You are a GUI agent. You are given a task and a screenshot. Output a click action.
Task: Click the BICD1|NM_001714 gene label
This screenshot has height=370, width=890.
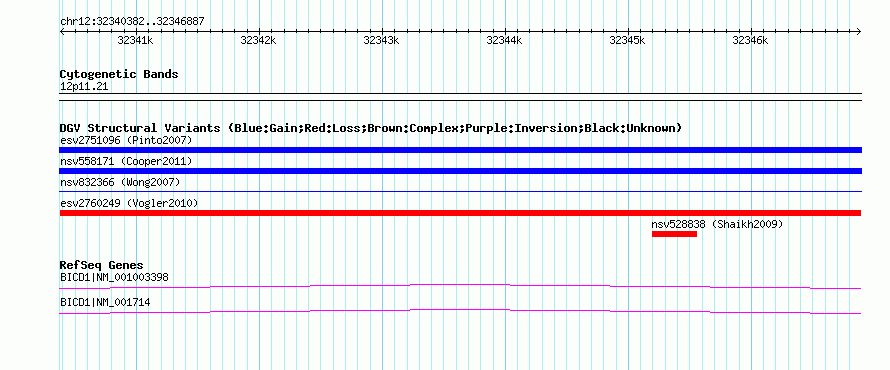tap(105, 302)
